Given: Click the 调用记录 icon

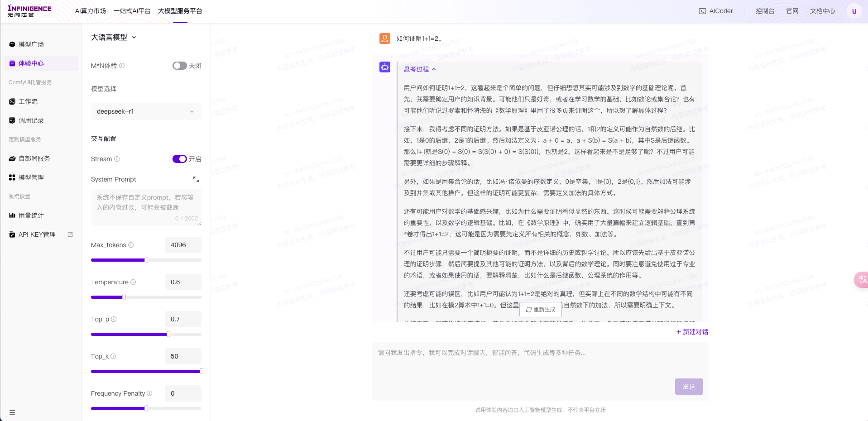Looking at the screenshot, I should [12, 120].
